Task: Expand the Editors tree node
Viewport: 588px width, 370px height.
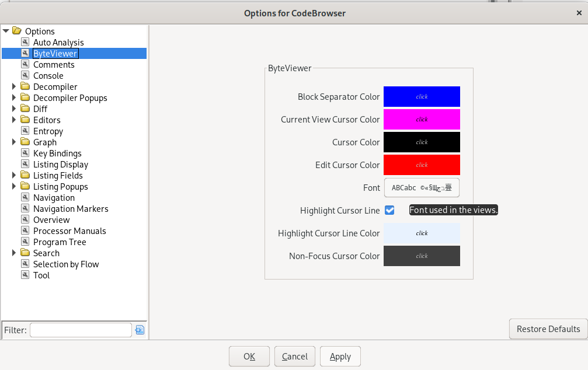Action: click(x=14, y=120)
